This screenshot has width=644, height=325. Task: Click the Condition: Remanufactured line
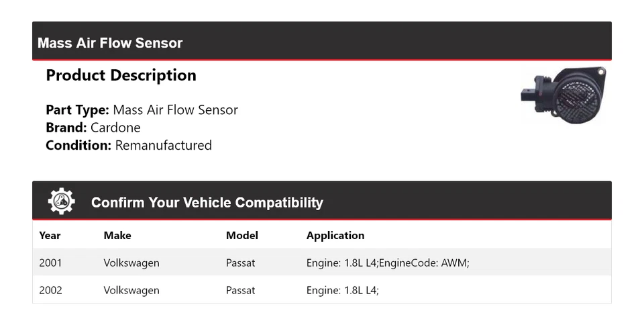tap(128, 145)
